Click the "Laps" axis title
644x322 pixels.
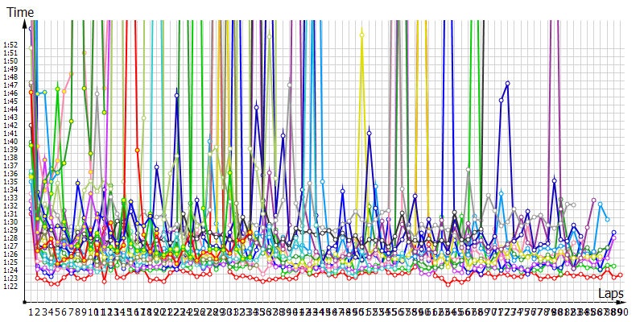pyautogui.click(x=614, y=295)
